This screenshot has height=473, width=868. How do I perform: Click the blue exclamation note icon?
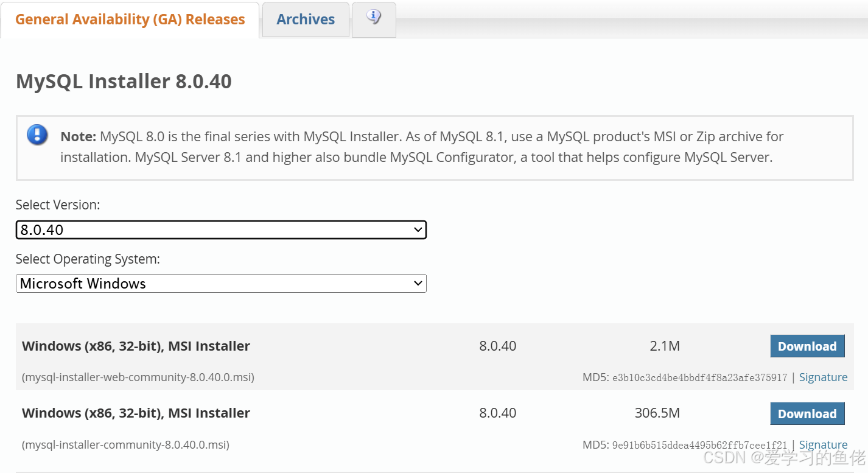(x=37, y=135)
